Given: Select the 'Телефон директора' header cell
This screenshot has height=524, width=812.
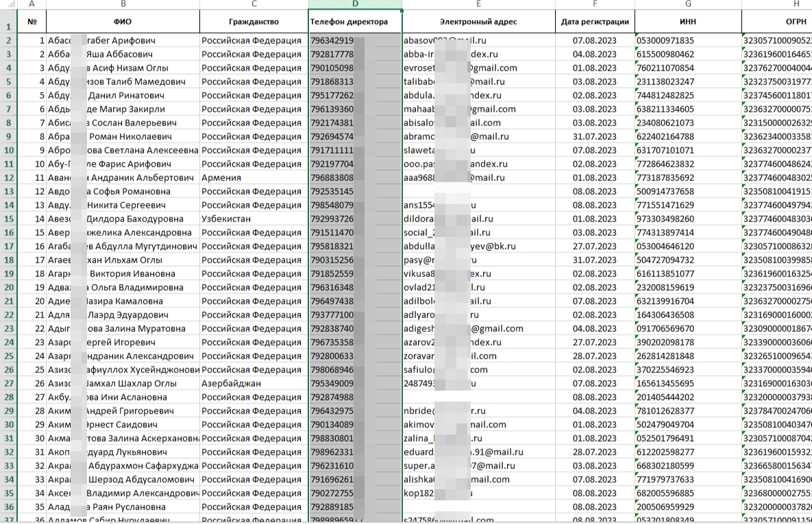Looking at the screenshot, I should (x=355, y=22).
